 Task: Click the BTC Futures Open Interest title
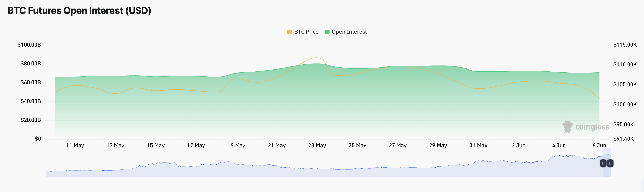coord(79,11)
